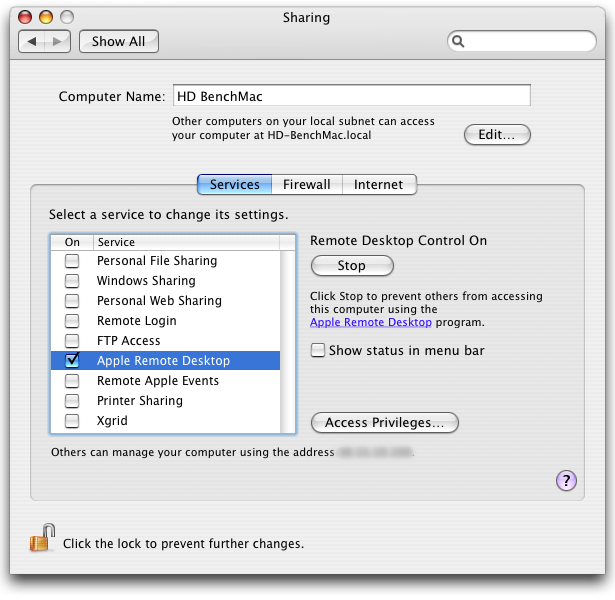Click Show All in the toolbar
This screenshot has height=600, width=615.
(x=118, y=41)
